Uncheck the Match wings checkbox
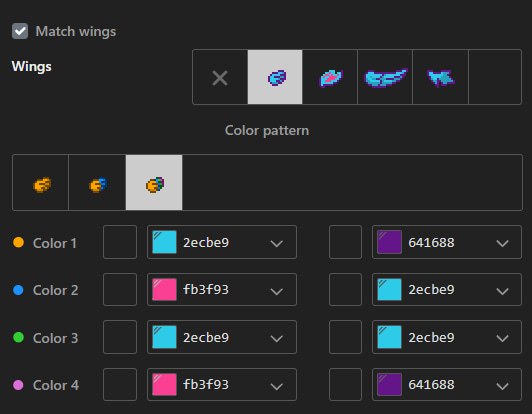This screenshot has width=532, height=414. [x=20, y=31]
